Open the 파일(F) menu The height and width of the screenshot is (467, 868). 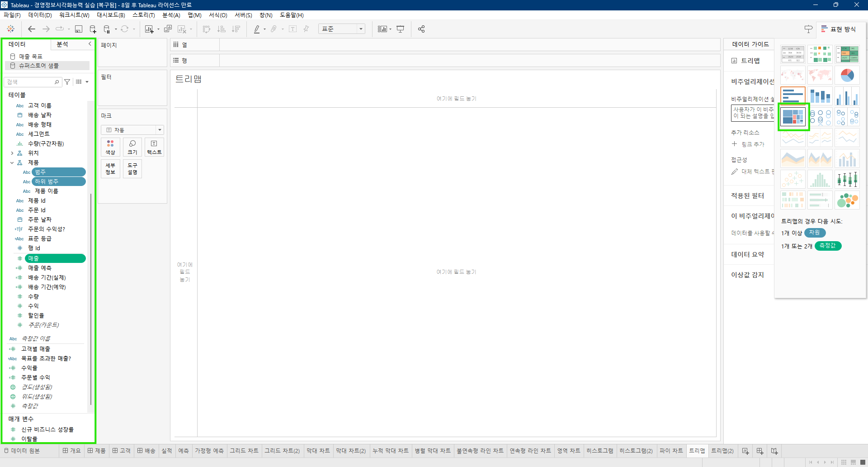tap(12, 15)
